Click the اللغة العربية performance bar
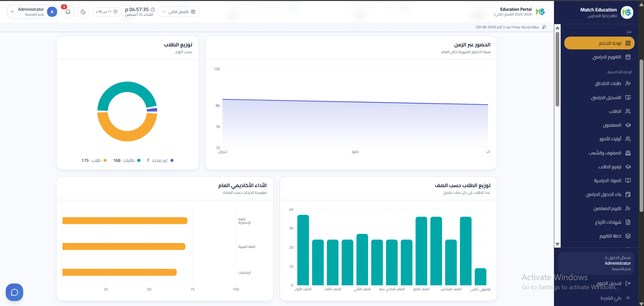 tap(124, 247)
